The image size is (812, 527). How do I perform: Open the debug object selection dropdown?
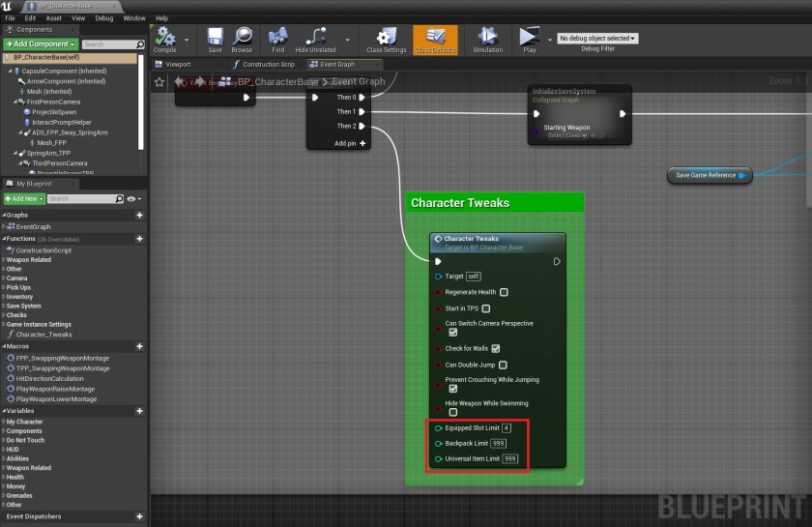point(597,39)
